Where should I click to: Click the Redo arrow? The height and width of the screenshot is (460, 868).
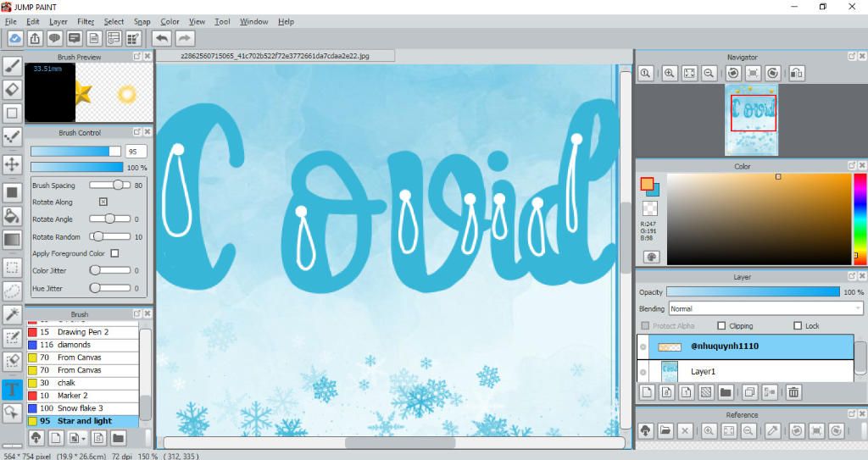185,38
